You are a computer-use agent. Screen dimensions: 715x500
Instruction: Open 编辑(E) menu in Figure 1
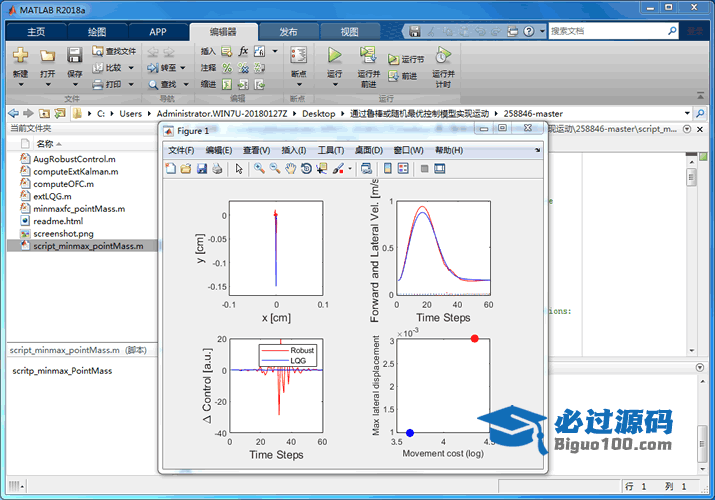click(x=219, y=150)
